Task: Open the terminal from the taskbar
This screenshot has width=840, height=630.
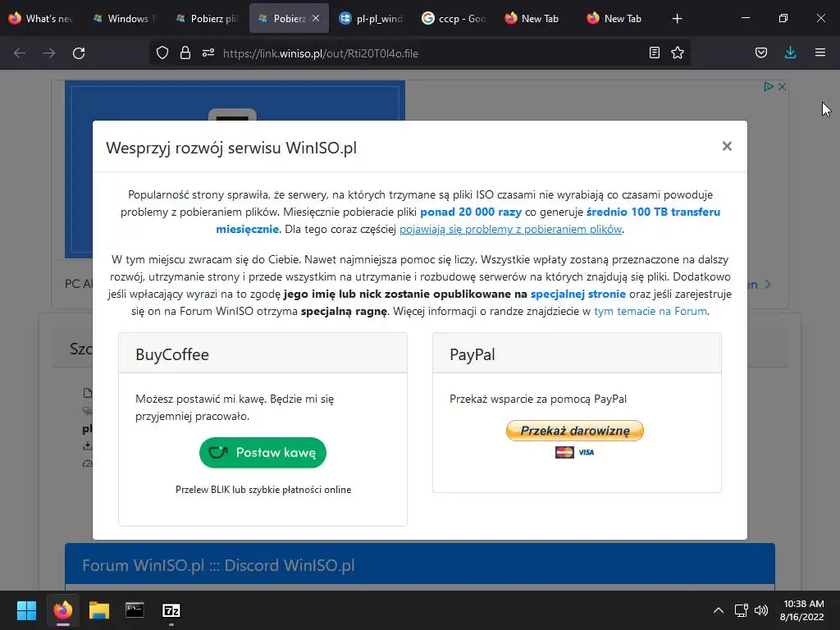Action: click(135, 610)
